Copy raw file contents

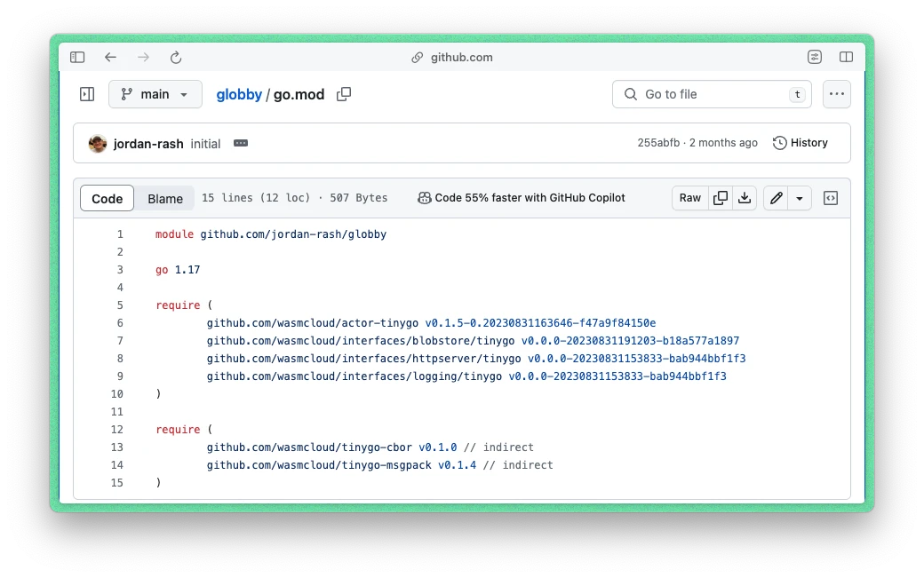coord(721,198)
